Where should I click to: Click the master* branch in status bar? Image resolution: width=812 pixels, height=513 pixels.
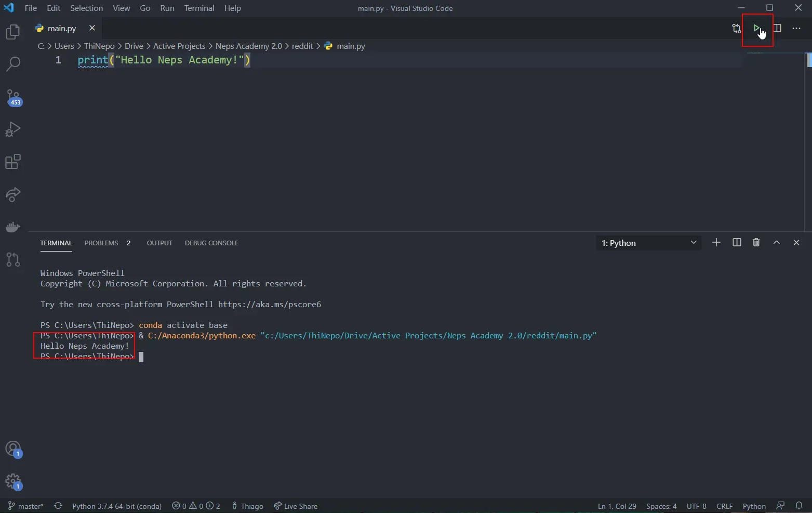coord(26,506)
